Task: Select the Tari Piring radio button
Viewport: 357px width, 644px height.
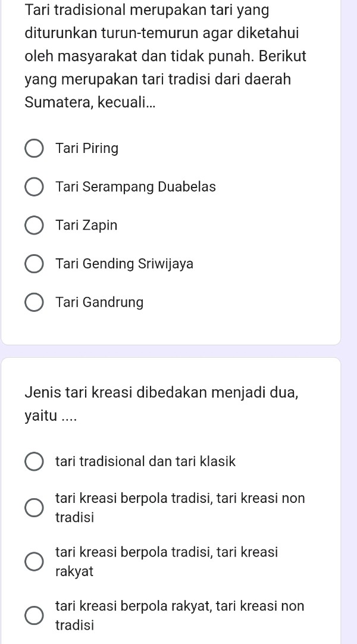Action: 34,148
